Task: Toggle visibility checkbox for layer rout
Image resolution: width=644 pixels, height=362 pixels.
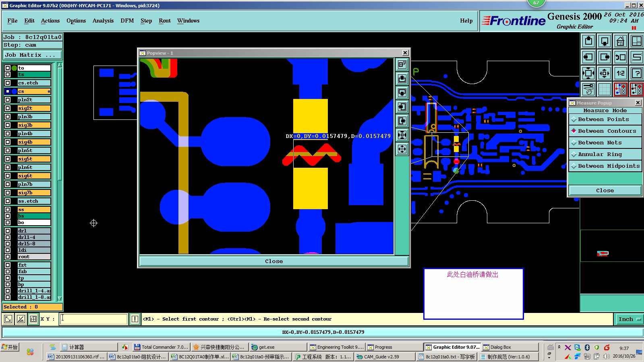Action: [x=8, y=257]
